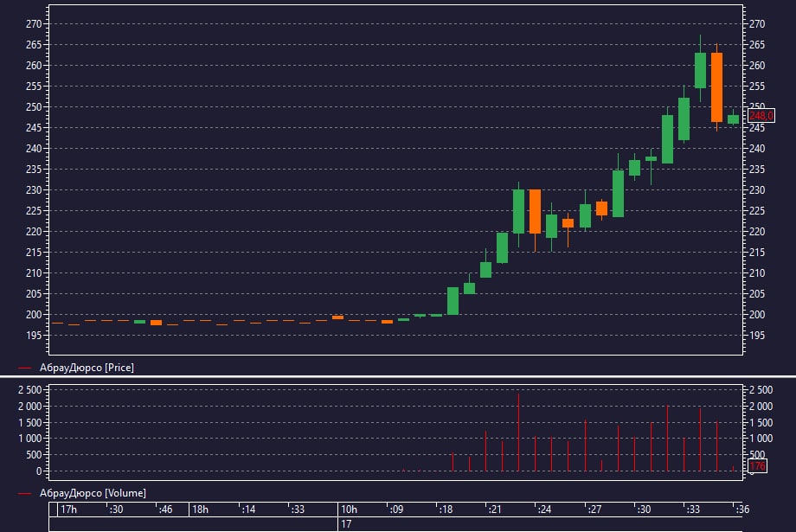Click the 10h label on time axis
This screenshot has width=796, height=532.
[x=349, y=510]
